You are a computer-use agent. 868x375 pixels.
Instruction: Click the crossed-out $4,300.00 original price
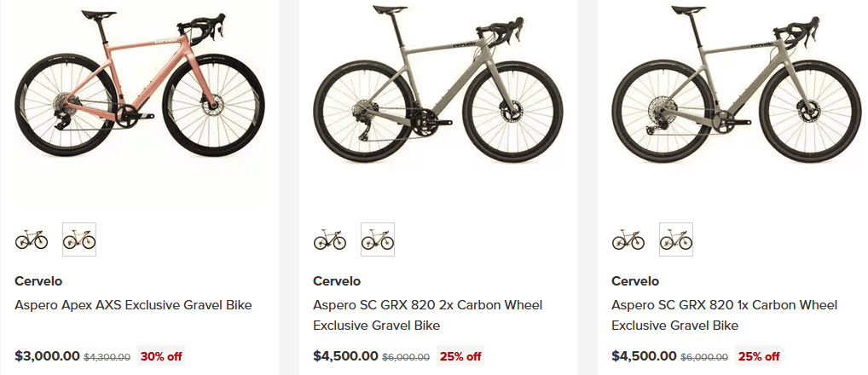(107, 357)
